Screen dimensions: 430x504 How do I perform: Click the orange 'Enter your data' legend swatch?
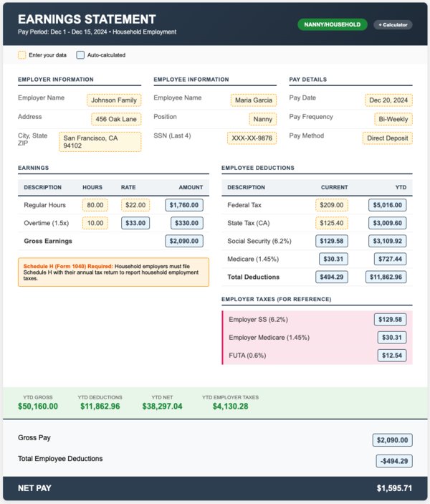21,55
